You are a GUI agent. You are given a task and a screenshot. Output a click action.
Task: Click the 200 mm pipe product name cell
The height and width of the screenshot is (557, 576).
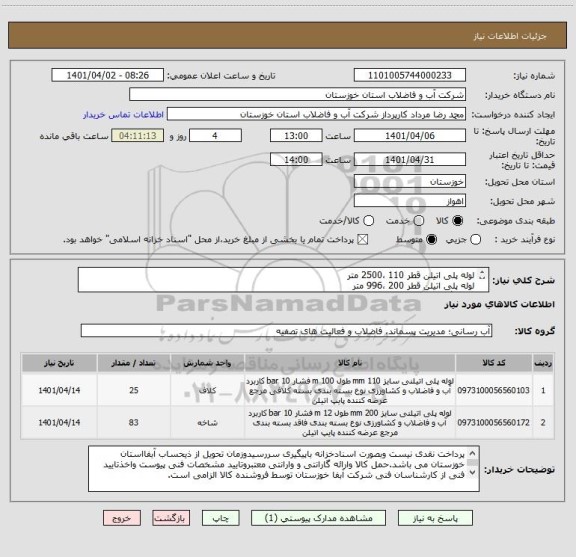350,423
